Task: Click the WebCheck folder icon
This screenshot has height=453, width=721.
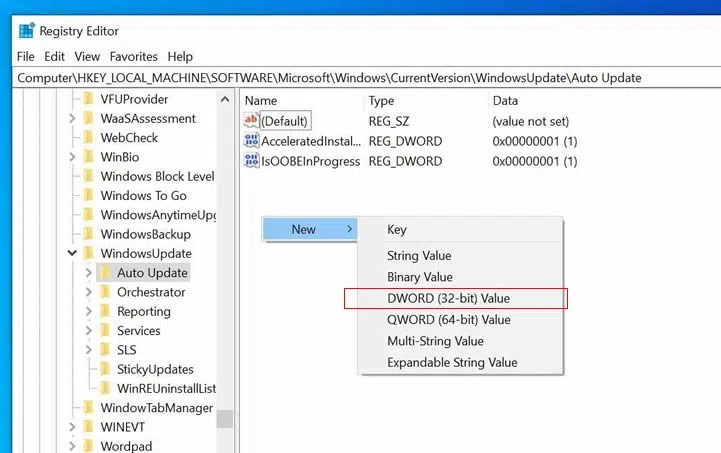Action: coord(89,138)
